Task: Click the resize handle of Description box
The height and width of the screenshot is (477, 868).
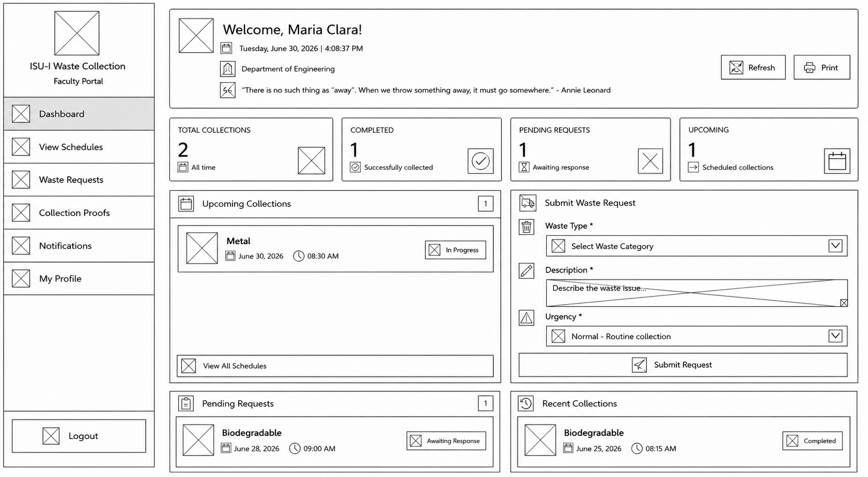Action: click(x=844, y=303)
